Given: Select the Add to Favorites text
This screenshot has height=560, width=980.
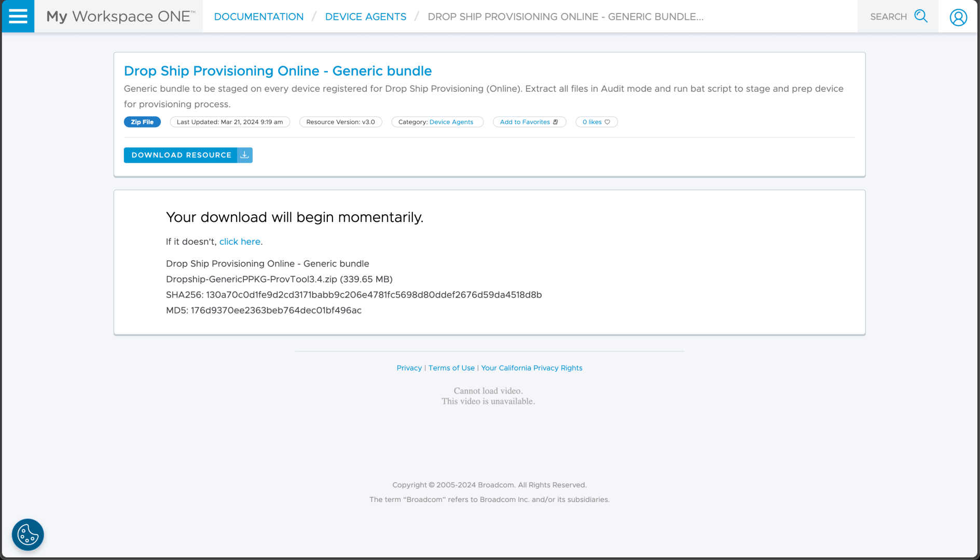Looking at the screenshot, I should [524, 122].
